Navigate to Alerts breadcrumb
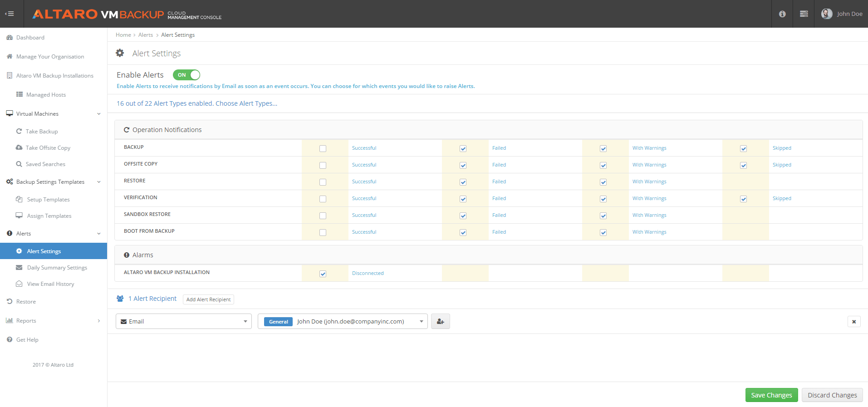Viewport: 868px width, 407px height. point(146,35)
